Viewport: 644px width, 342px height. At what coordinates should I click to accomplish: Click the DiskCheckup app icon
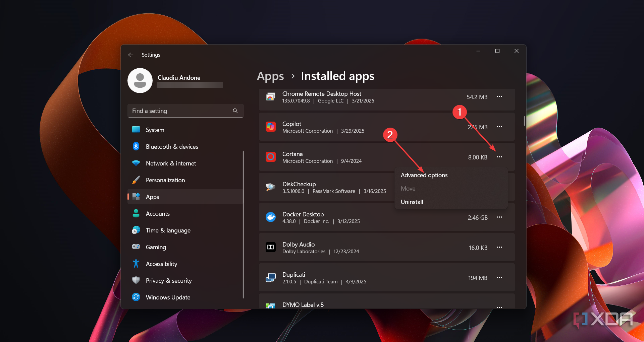pyautogui.click(x=271, y=187)
